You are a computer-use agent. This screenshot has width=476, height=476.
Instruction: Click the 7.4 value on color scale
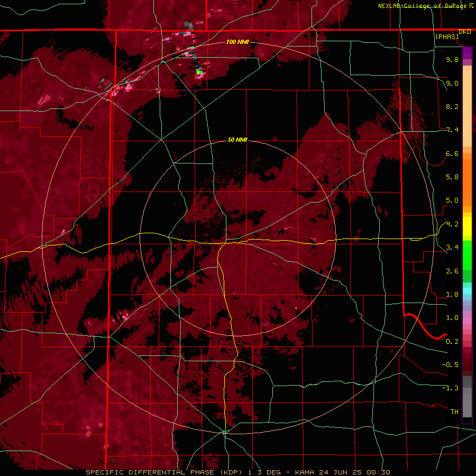click(x=452, y=130)
